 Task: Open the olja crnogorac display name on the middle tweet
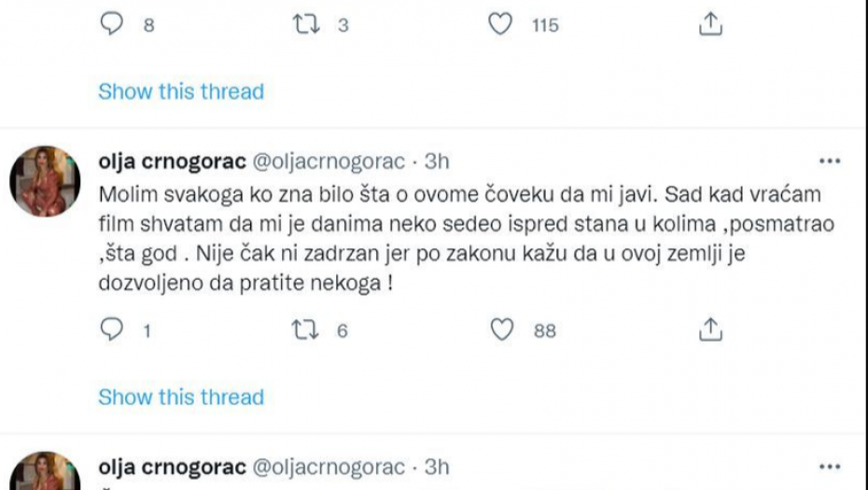(x=171, y=161)
